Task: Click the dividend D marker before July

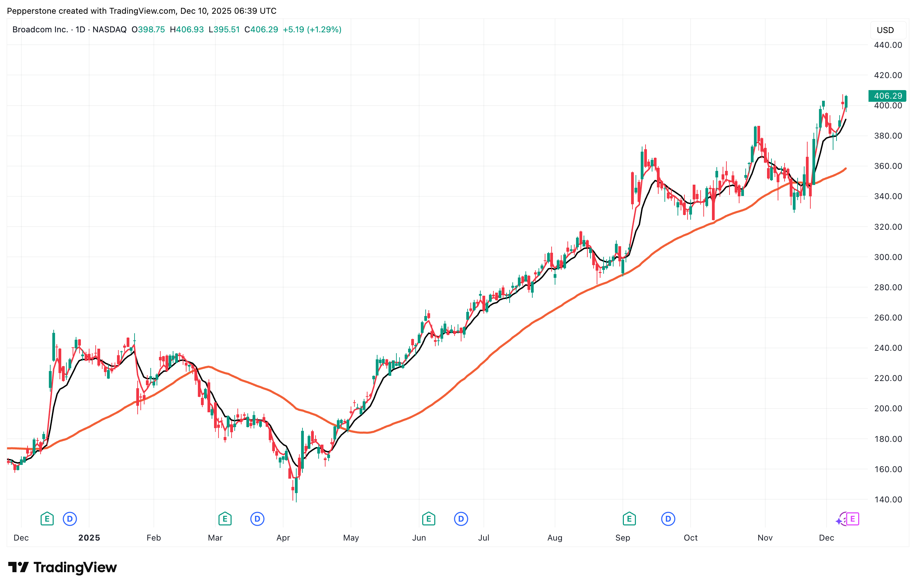Action: point(461,519)
